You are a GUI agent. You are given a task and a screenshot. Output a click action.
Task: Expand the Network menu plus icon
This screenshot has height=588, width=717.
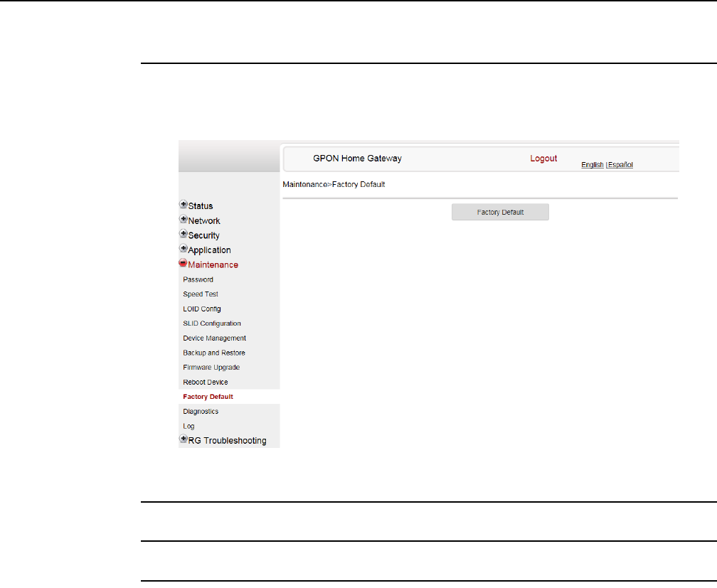[x=184, y=219]
